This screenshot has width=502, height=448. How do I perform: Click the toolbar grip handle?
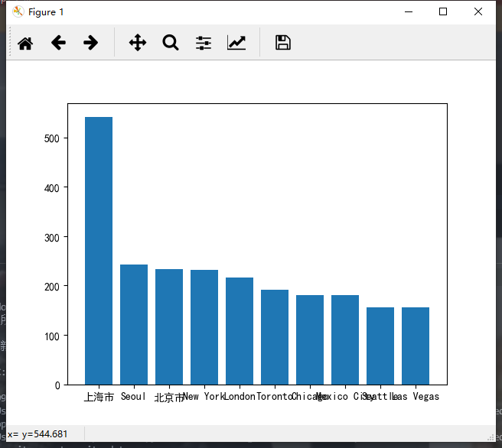point(10,41)
